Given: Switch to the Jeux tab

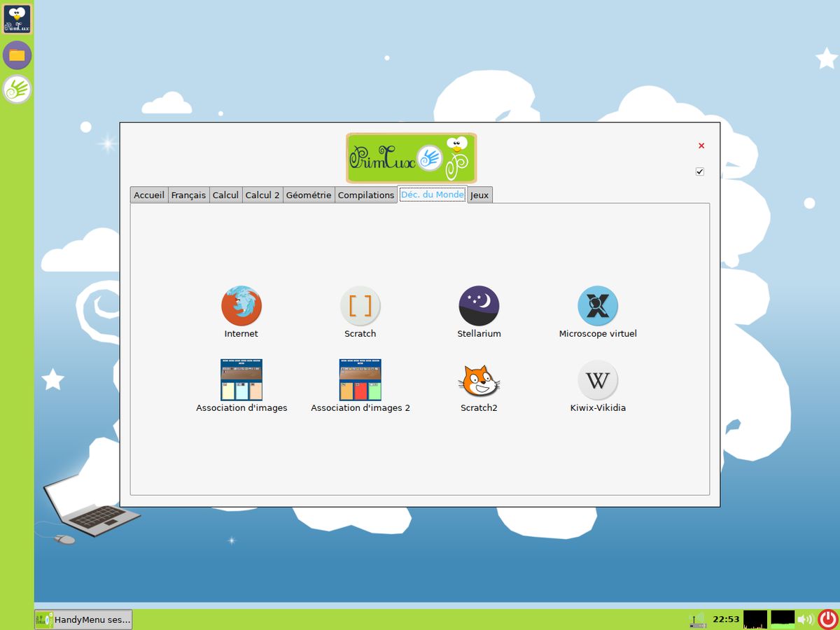Looking at the screenshot, I should [x=480, y=195].
